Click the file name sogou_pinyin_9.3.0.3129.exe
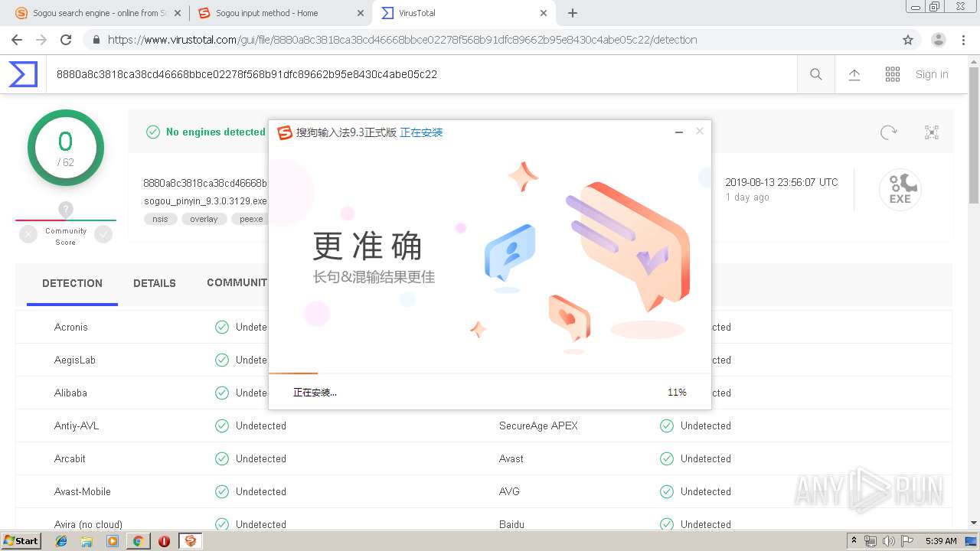980x551 pixels. point(205,201)
